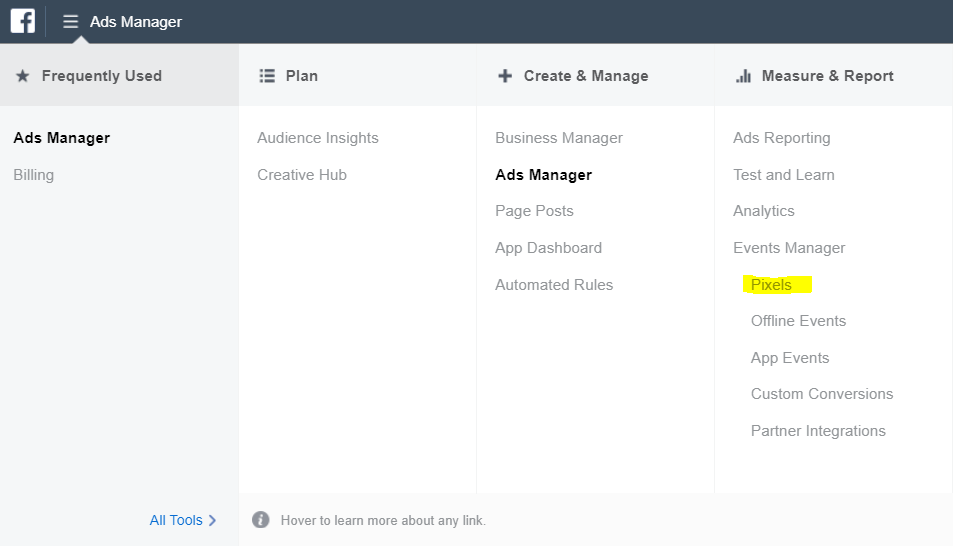Click the star icon beside Frequently Used
Image resolution: width=953 pixels, height=546 pixels.
[22, 76]
